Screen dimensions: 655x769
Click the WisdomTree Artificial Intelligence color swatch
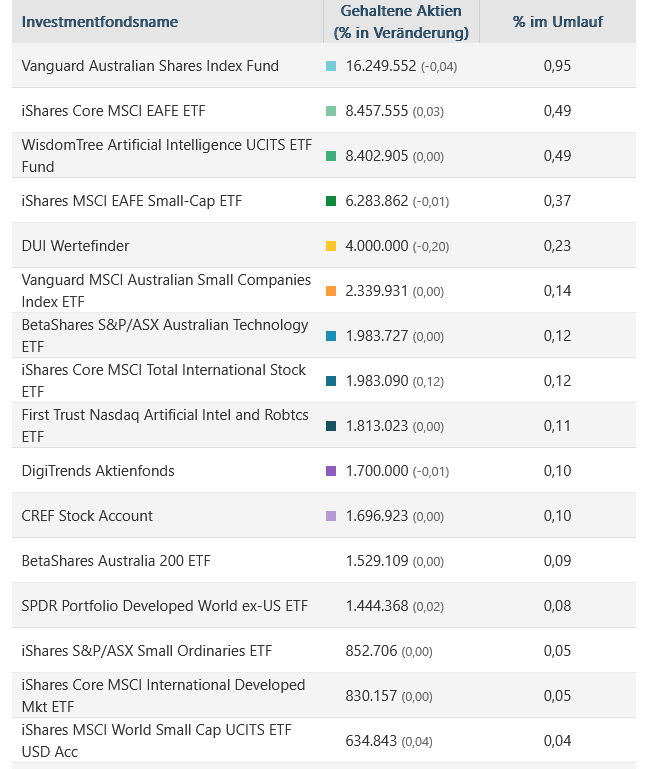point(331,156)
